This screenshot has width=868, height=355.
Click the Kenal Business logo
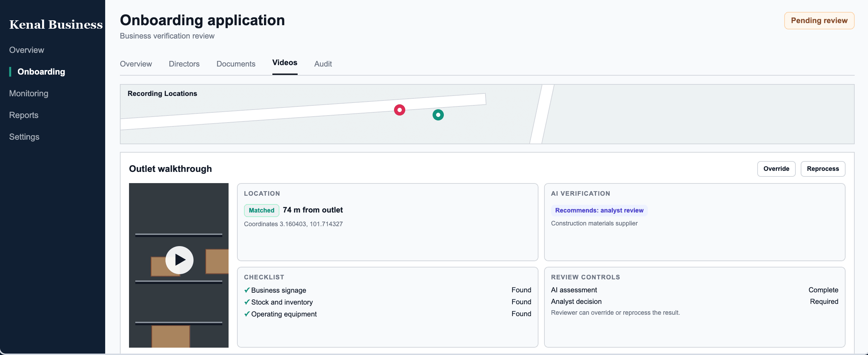point(56,25)
